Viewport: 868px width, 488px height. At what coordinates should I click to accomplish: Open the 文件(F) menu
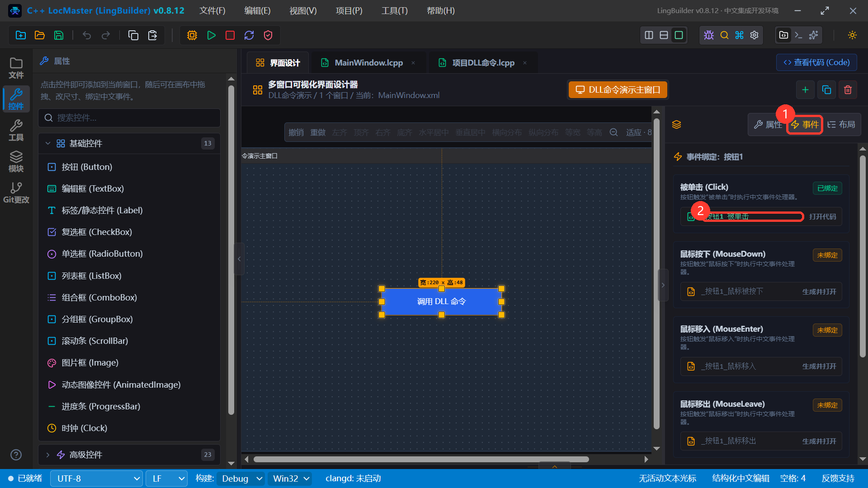pyautogui.click(x=212, y=11)
